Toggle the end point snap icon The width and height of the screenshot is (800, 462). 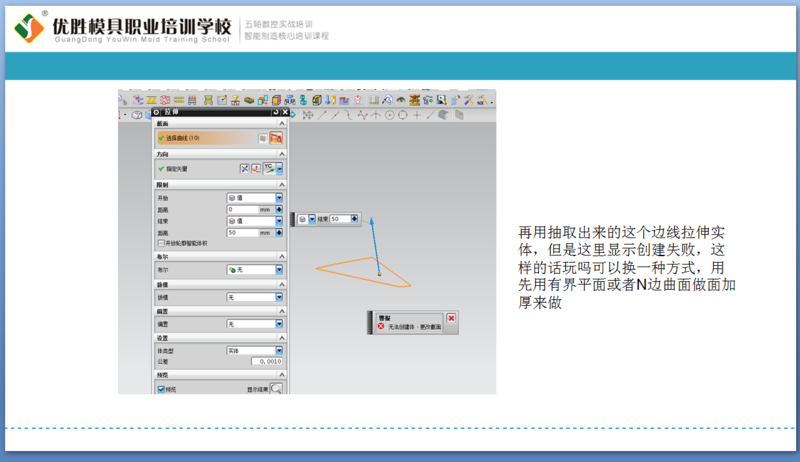pos(322,115)
